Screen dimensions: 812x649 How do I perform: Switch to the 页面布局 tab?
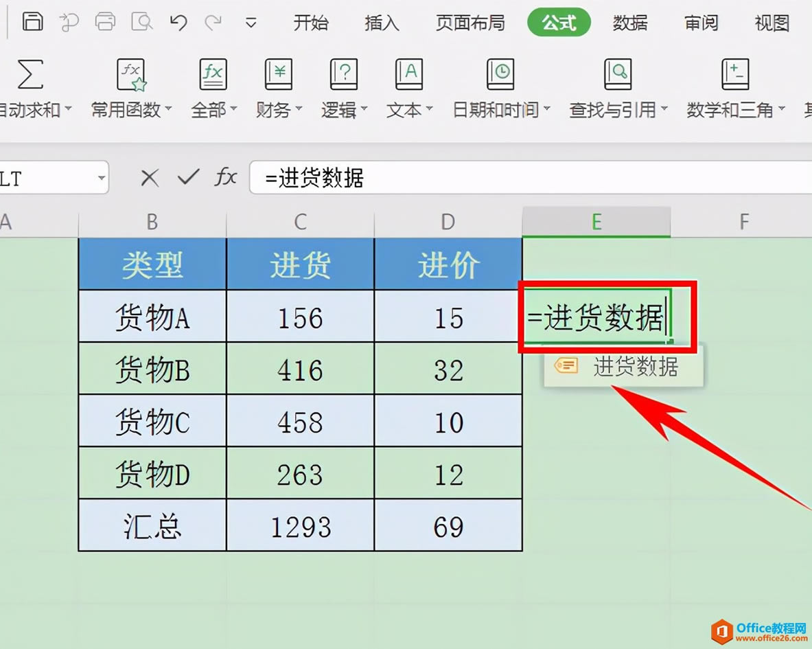pyautogui.click(x=469, y=23)
